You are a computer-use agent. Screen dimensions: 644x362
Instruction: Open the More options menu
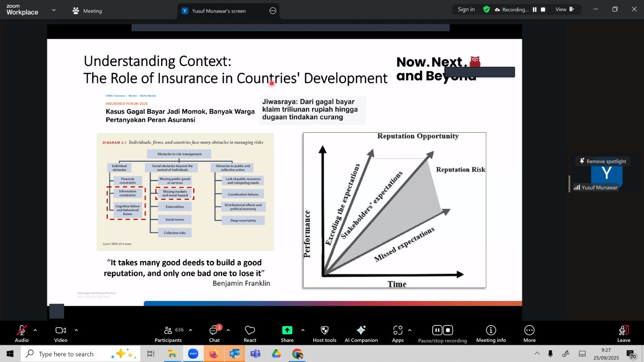click(529, 334)
